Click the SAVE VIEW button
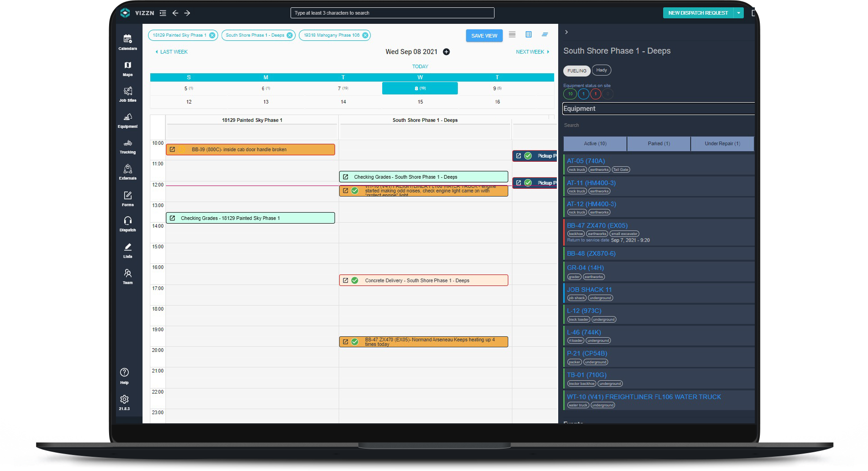Screen dimensions: 868x471 (x=484, y=36)
